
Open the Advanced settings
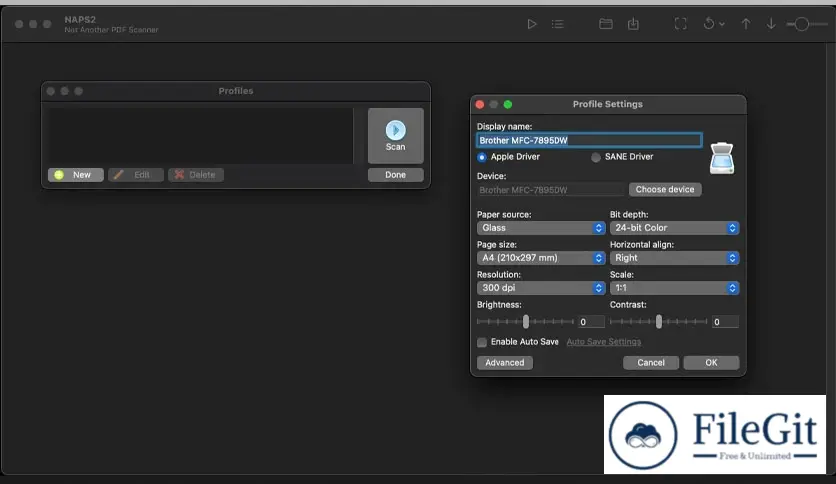505,362
